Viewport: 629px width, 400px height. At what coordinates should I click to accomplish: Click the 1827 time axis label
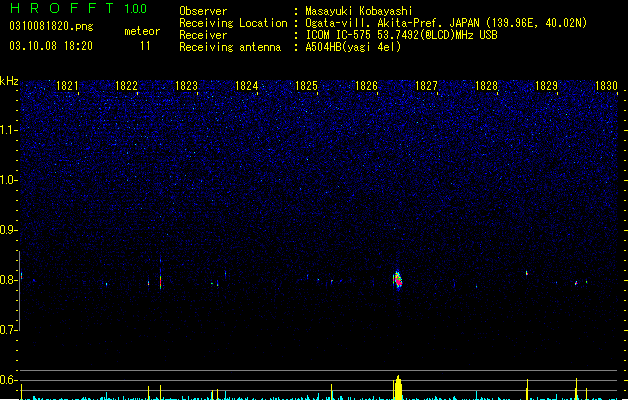click(x=426, y=86)
